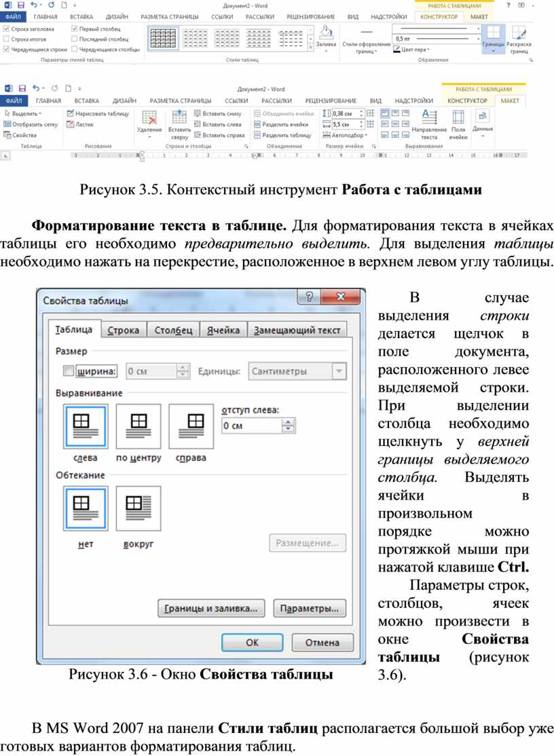Select нет text wrapping option
Screen dimensions: 554x756
[86, 509]
